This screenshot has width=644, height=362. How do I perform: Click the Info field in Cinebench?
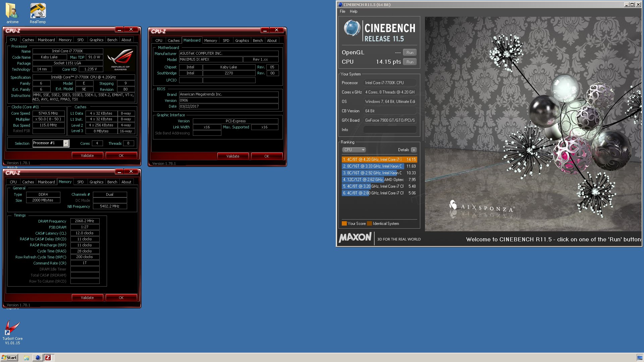pos(390,130)
